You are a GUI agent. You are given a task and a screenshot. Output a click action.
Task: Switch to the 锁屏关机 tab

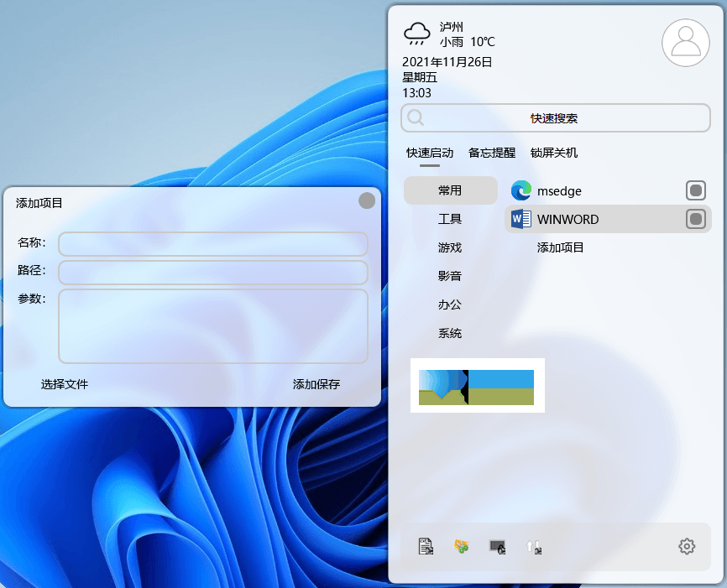click(x=554, y=153)
